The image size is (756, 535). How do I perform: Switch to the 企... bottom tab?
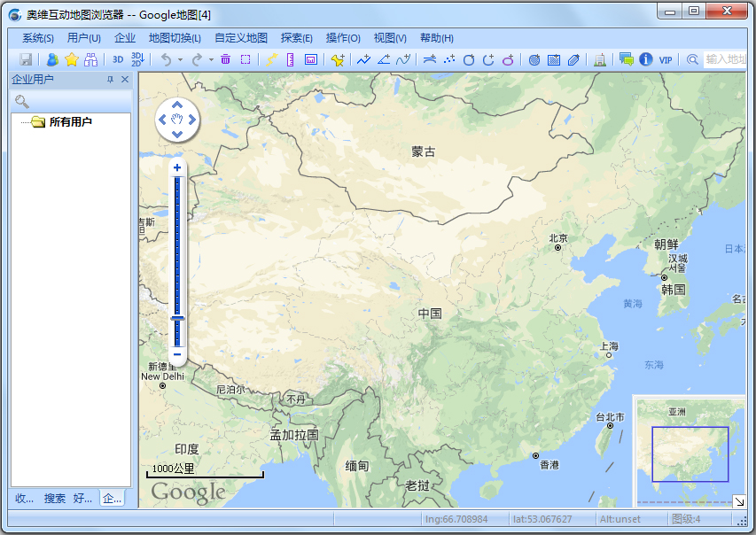(112, 499)
